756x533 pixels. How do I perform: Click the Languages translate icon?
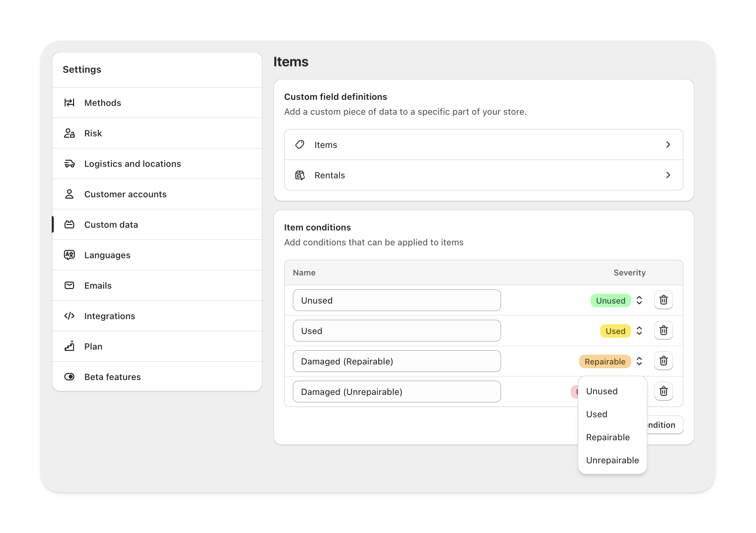[x=69, y=255]
